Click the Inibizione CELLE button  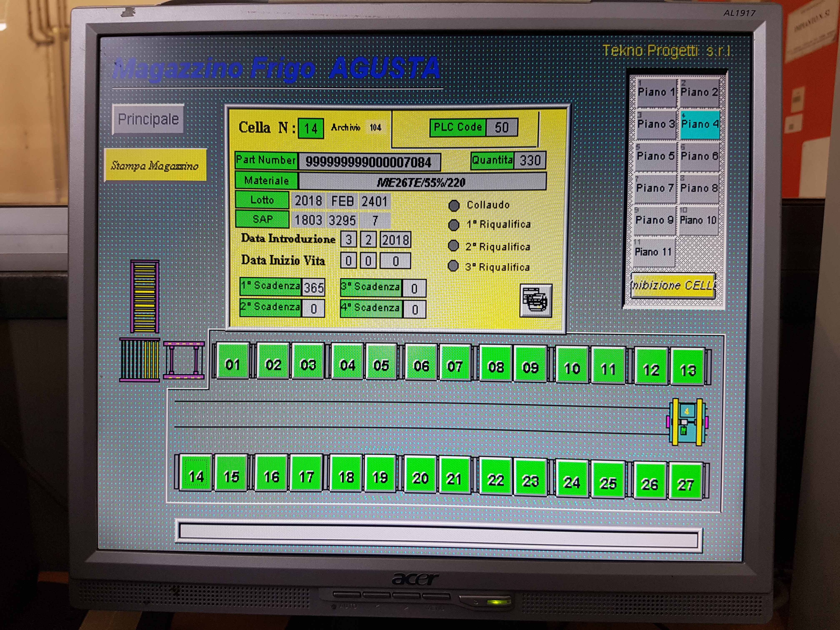tap(673, 285)
